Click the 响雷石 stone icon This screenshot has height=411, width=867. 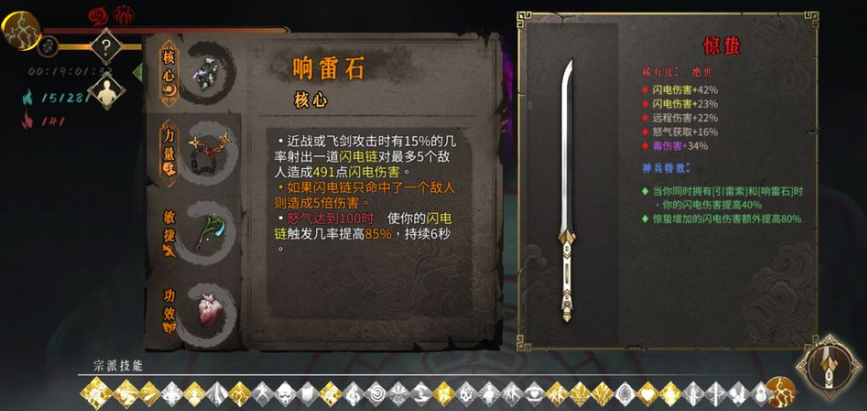[207, 72]
